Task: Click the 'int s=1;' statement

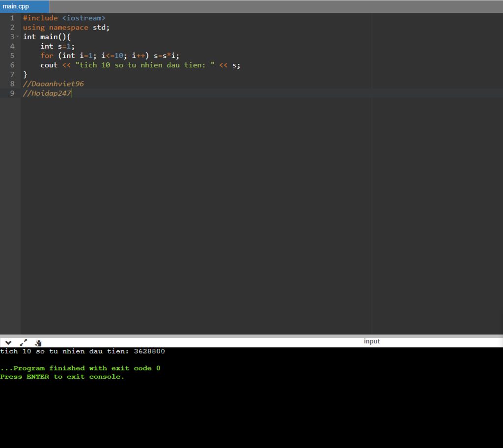Action: [57, 46]
